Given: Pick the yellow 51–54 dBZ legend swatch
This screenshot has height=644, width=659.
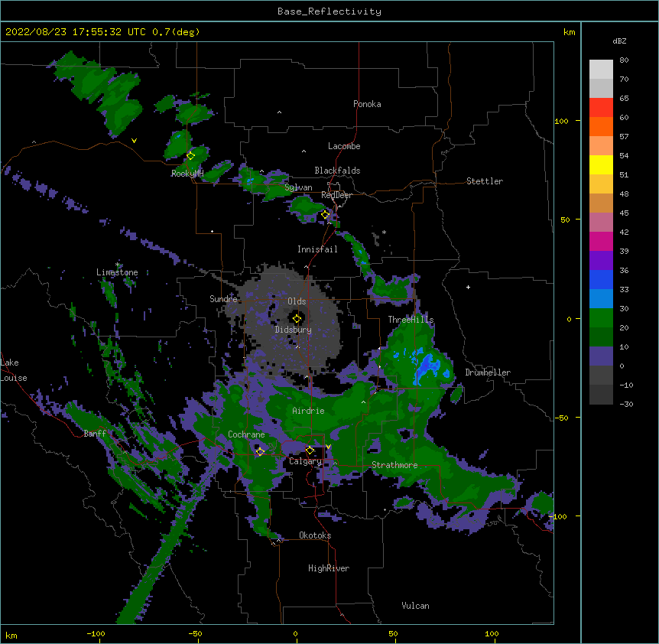Looking at the screenshot, I should [601, 164].
